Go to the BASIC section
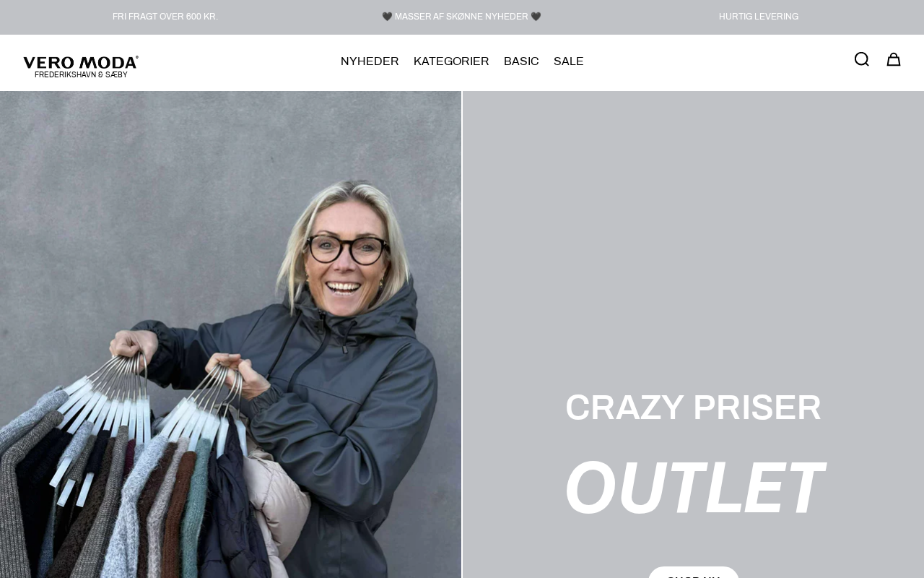The height and width of the screenshot is (578, 924). [521, 61]
